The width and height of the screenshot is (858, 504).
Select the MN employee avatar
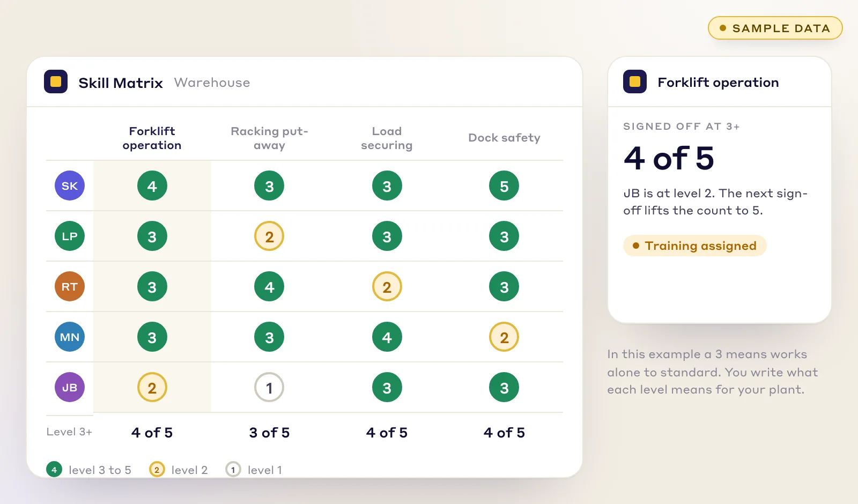[70, 337]
